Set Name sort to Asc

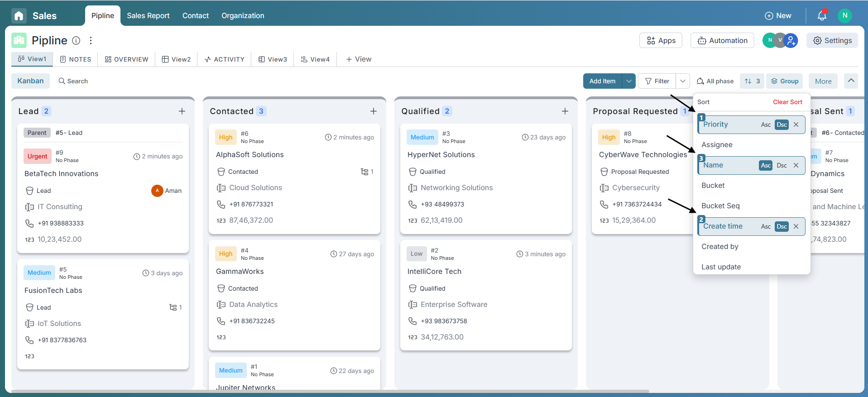[766, 165]
